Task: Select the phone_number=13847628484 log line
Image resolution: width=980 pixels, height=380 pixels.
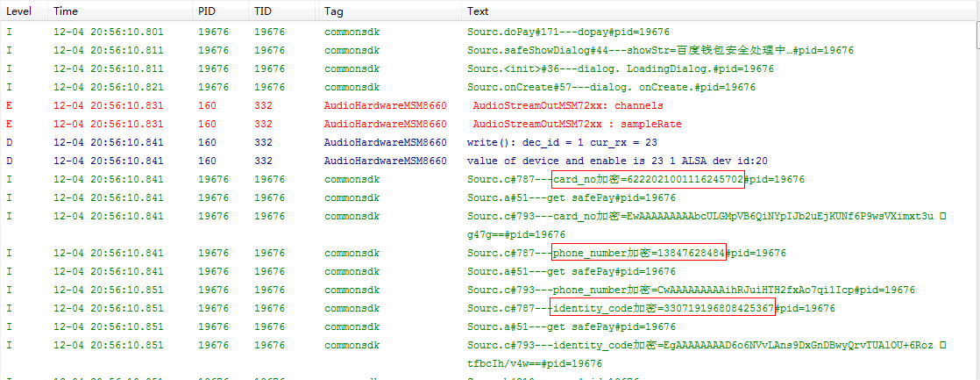Action: point(627,253)
